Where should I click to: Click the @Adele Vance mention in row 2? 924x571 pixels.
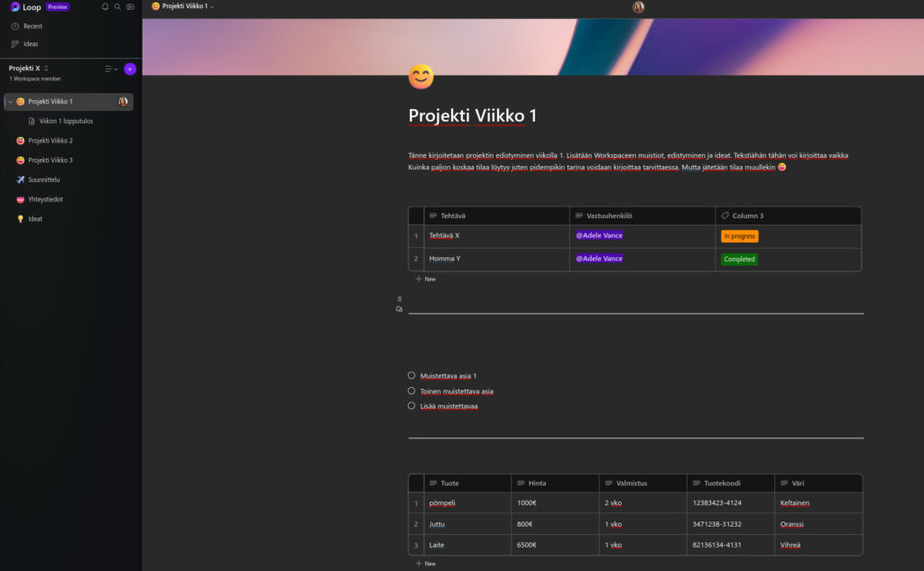tap(599, 258)
